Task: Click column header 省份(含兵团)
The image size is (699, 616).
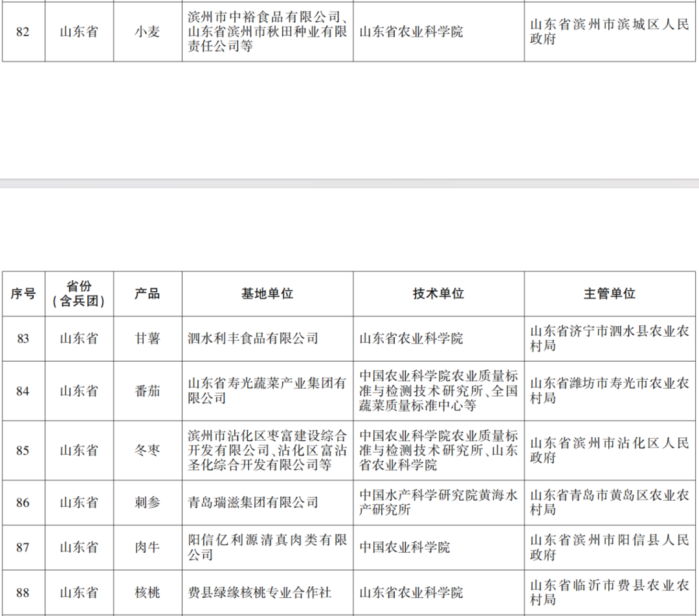Action: pyautogui.click(x=79, y=294)
